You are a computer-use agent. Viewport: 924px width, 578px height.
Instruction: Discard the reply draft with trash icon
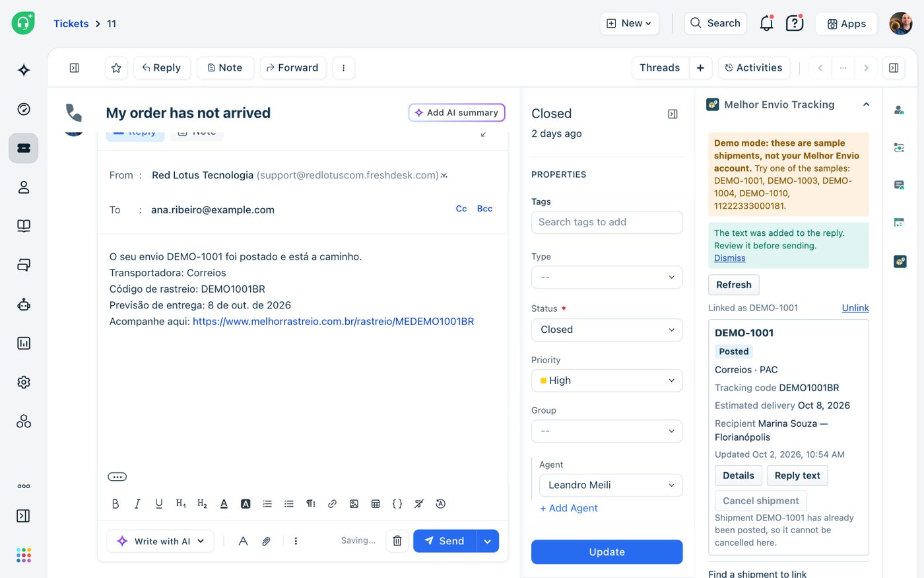click(397, 541)
